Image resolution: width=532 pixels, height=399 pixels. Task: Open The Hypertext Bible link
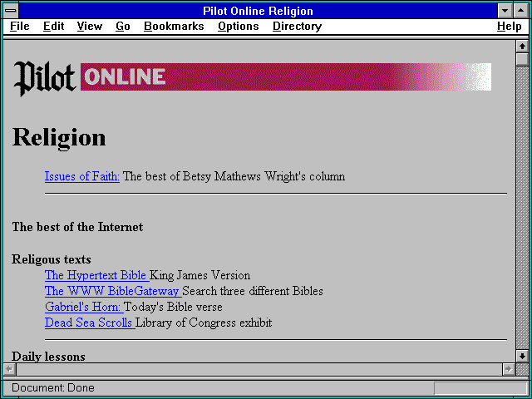point(97,275)
